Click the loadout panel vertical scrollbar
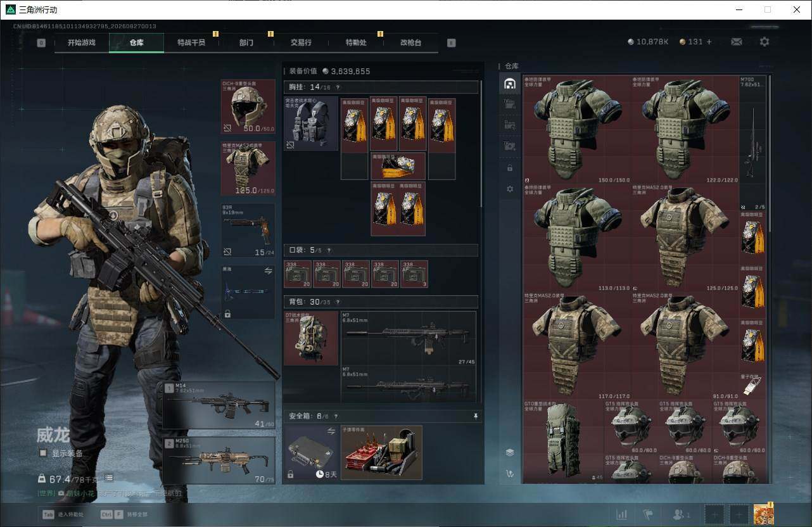The image size is (812, 527). [481, 143]
